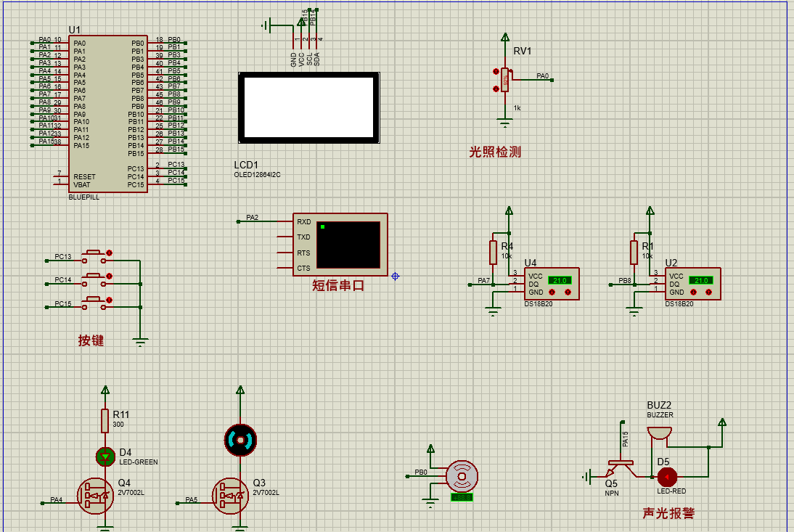Select the servo motor connected to PB0

pyautogui.click(x=462, y=476)
